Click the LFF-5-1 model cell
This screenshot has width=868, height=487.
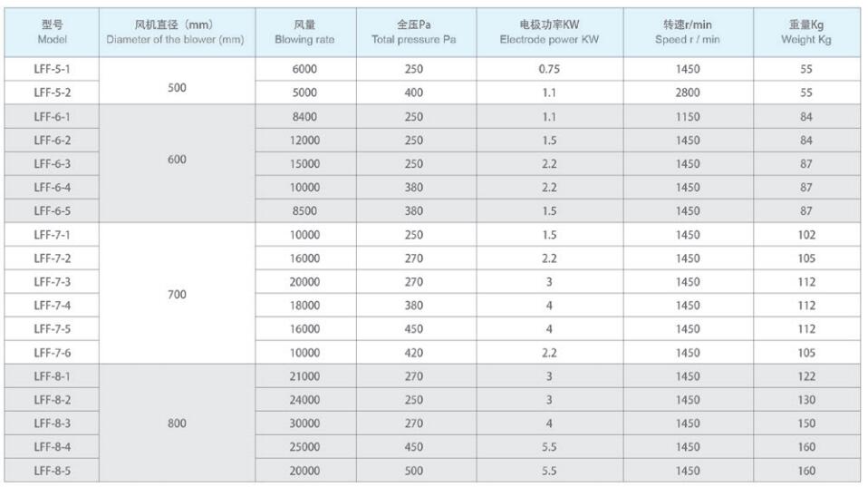52,69
